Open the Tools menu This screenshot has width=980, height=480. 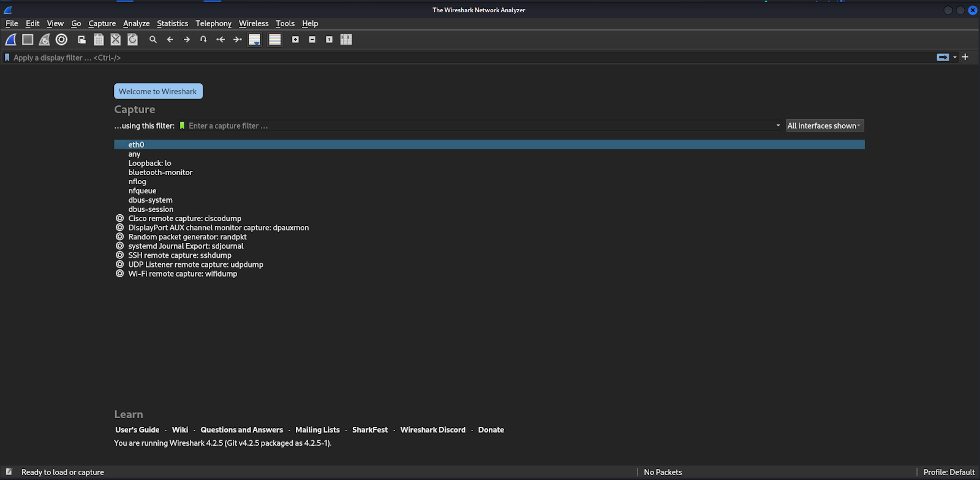coord(285,23)
